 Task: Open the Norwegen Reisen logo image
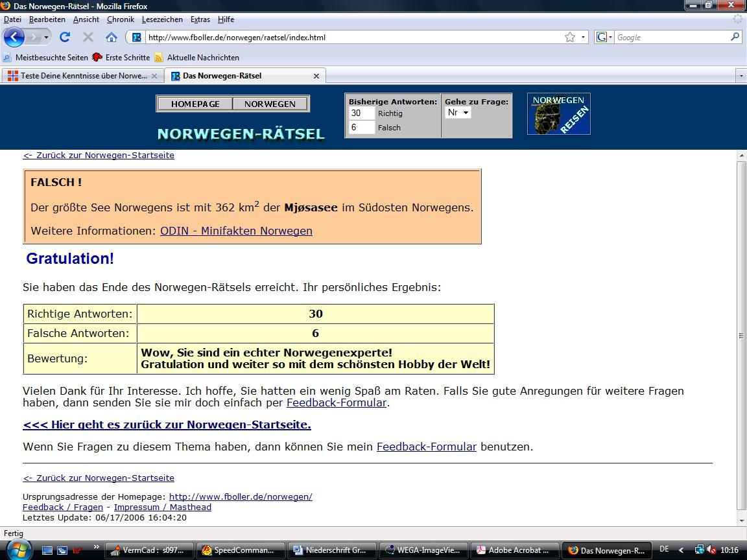[558, 114]
